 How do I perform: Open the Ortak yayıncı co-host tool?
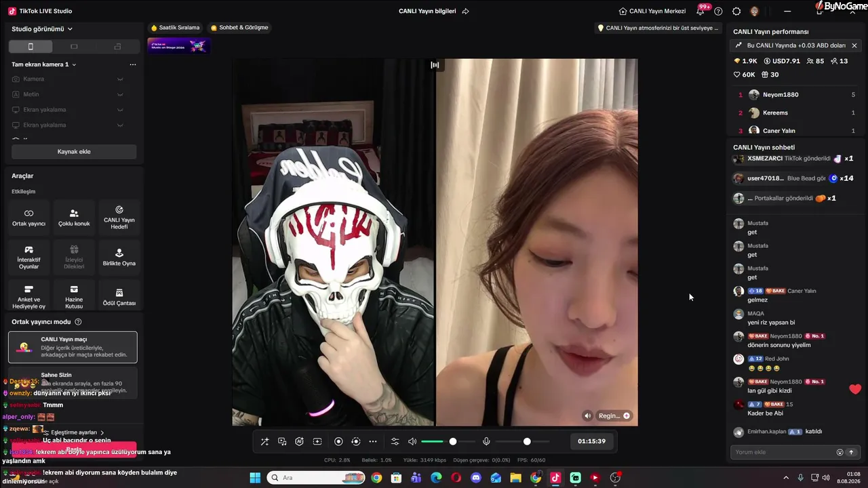point(28,218)
